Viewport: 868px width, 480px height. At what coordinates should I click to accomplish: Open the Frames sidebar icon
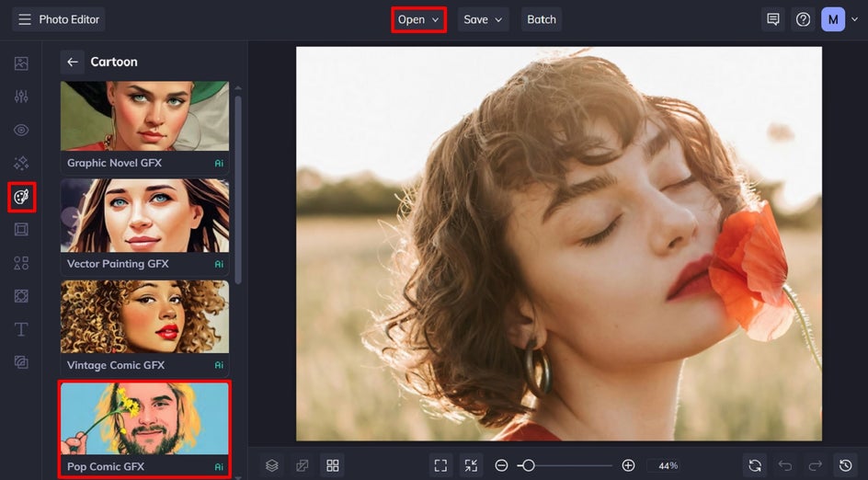pyautogui.click(x=21, y=229)
